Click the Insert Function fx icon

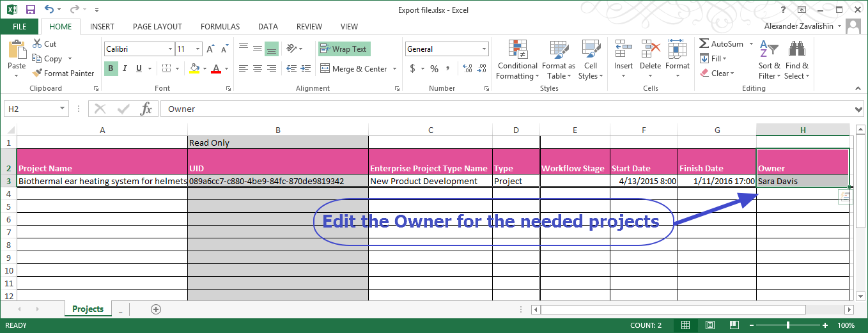coord(146,109)
